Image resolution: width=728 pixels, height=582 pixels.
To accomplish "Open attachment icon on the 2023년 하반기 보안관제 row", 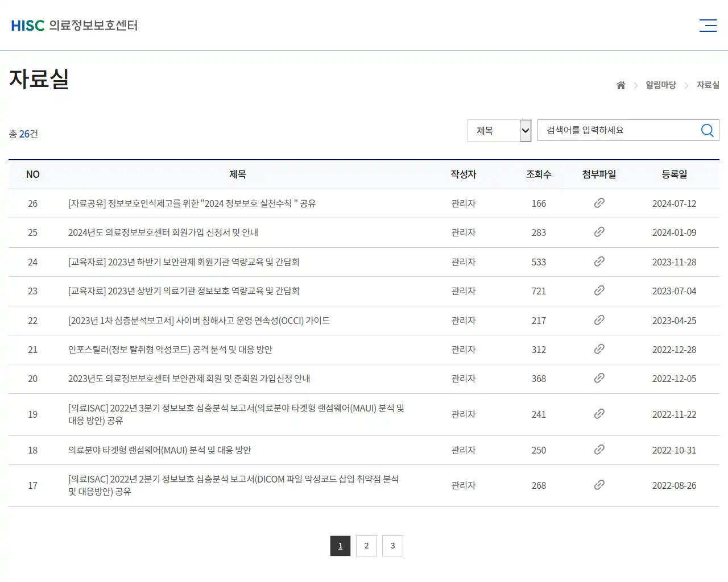I will point(599,262).
